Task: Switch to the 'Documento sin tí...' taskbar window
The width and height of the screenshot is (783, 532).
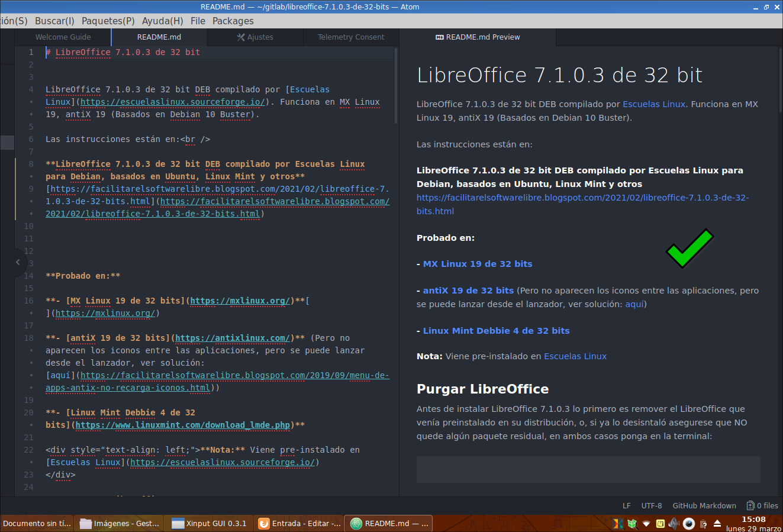Action: coord(37,524)
